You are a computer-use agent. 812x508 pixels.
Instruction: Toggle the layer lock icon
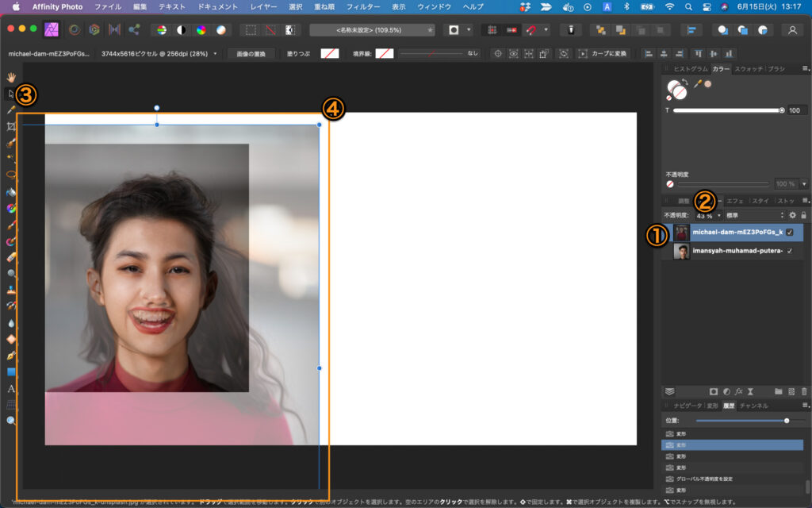[803, 215]
